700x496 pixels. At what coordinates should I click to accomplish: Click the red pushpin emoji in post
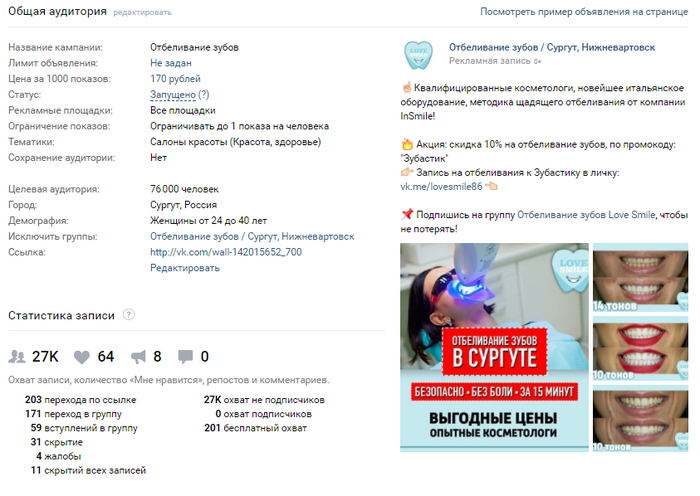point(407,214)
